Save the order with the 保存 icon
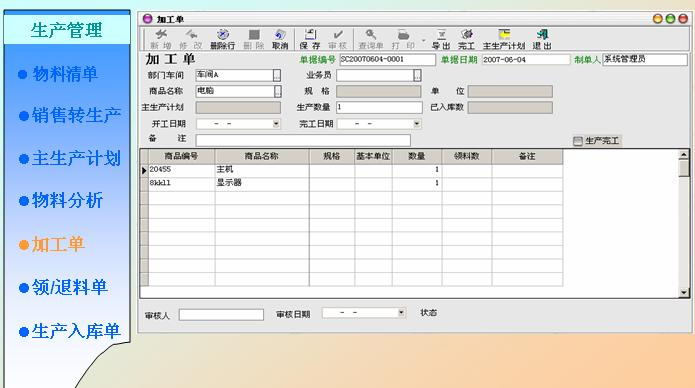Screen dimensions: 695x388 (310, 39)
